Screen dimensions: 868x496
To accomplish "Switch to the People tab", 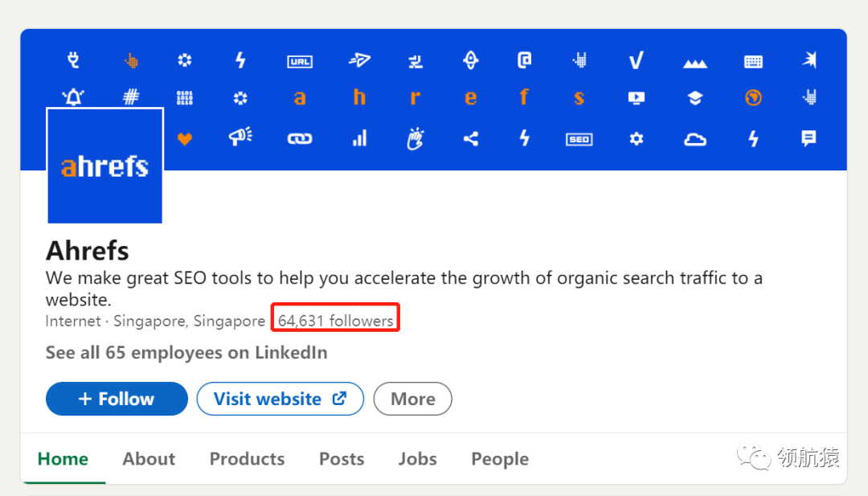I will pos(500,459).
